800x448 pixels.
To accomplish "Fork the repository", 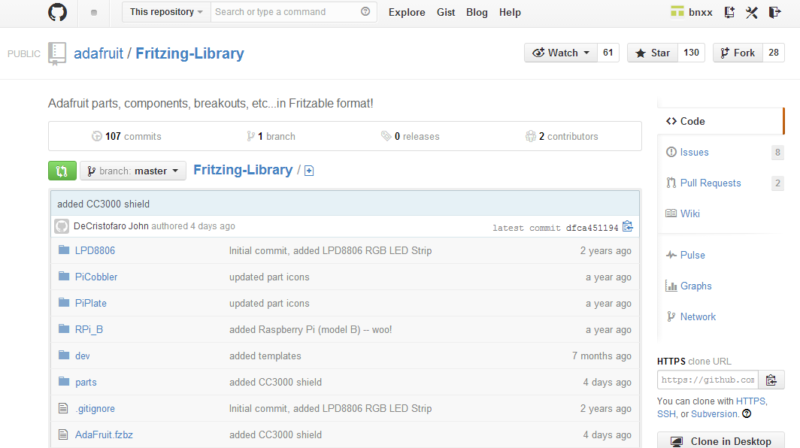I will 738,53.
